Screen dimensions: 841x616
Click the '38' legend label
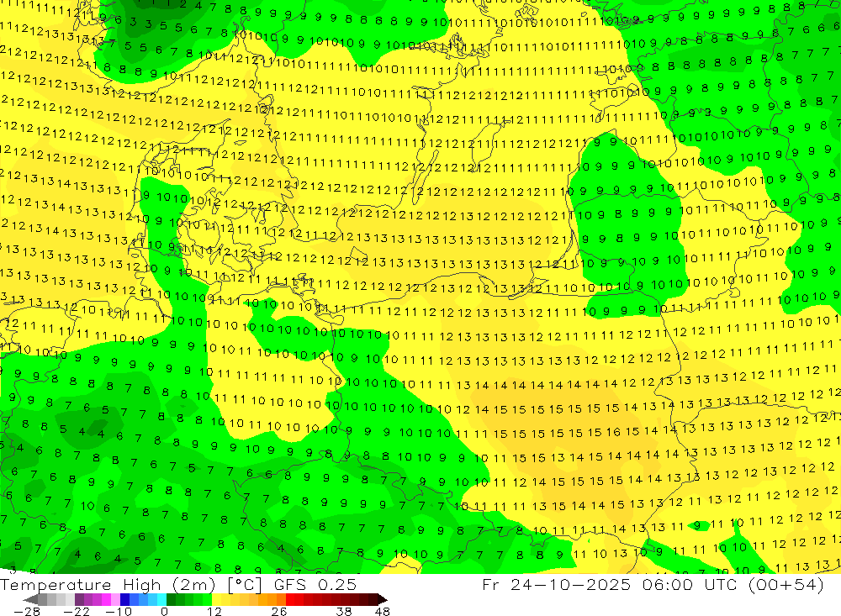click(x=344, y=612)
